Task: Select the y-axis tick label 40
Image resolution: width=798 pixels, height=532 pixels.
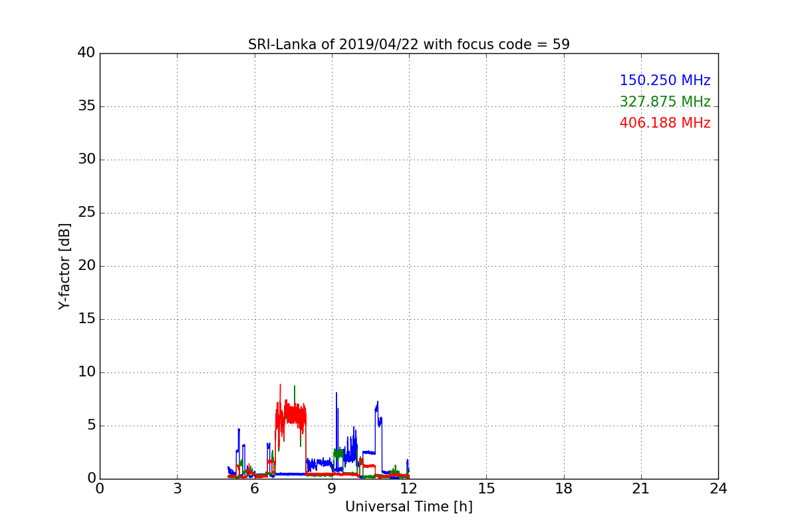Action: click(86, 53)
